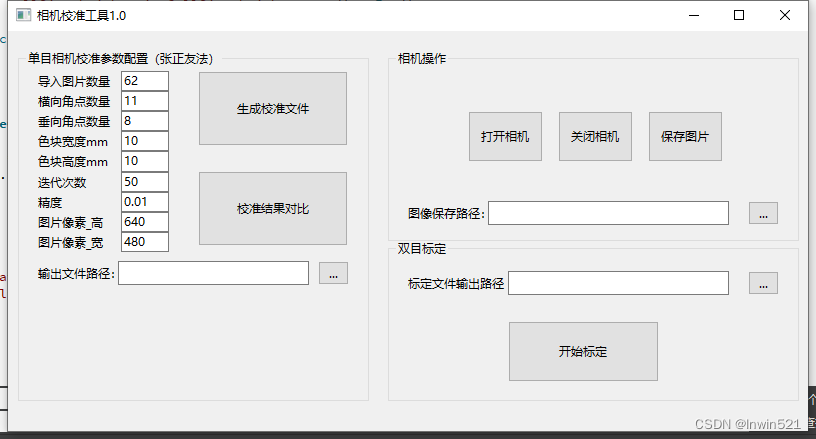
Task: Select the 横向角点数量 field showing 11
Action: point(145,101)
